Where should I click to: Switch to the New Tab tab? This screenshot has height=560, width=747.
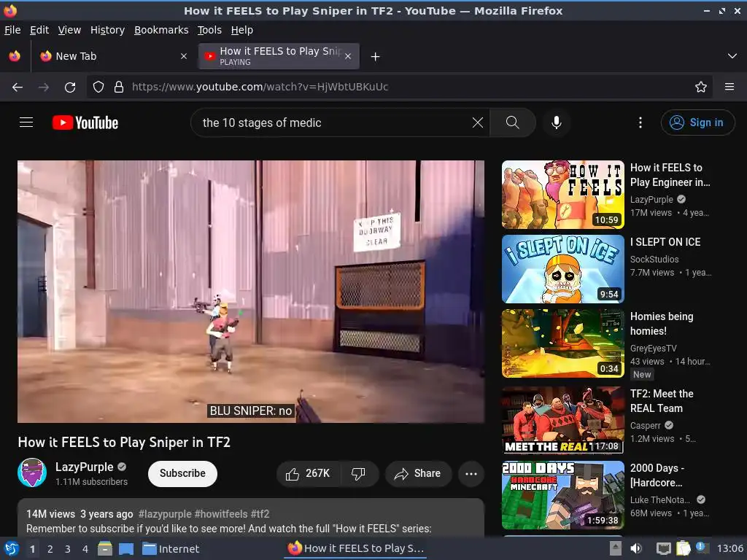coord(112,56)
